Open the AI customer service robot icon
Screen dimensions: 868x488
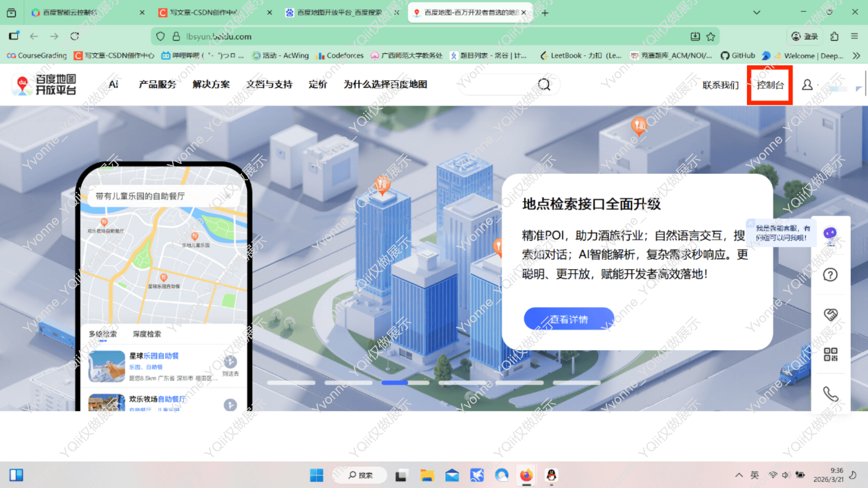click(x=830, y=234)
